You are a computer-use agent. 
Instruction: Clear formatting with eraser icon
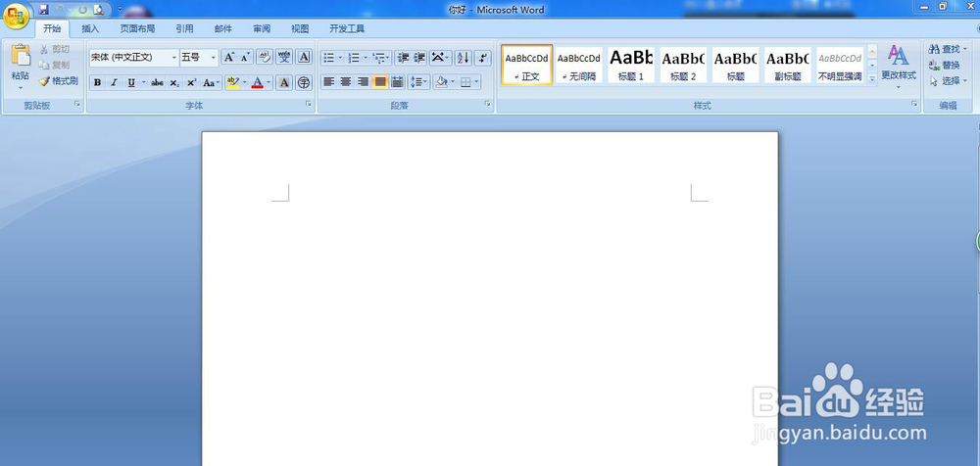click(x=265, y=58)
